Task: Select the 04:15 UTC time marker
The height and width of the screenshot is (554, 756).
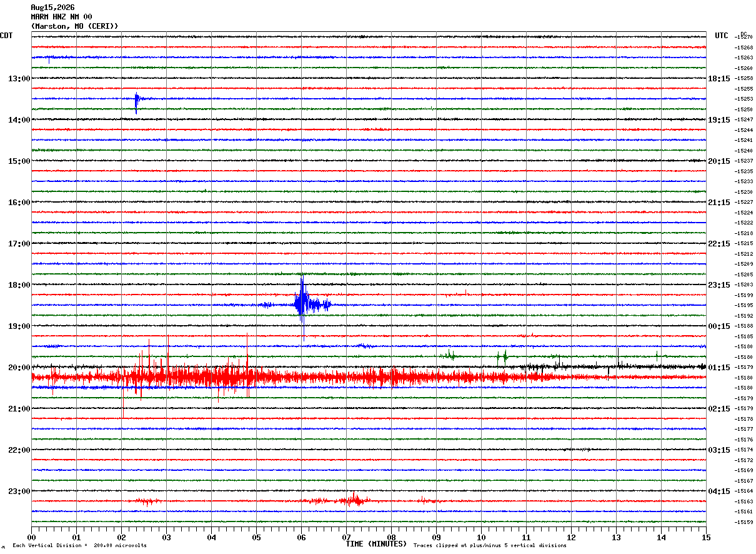Action: coord(719,491)
